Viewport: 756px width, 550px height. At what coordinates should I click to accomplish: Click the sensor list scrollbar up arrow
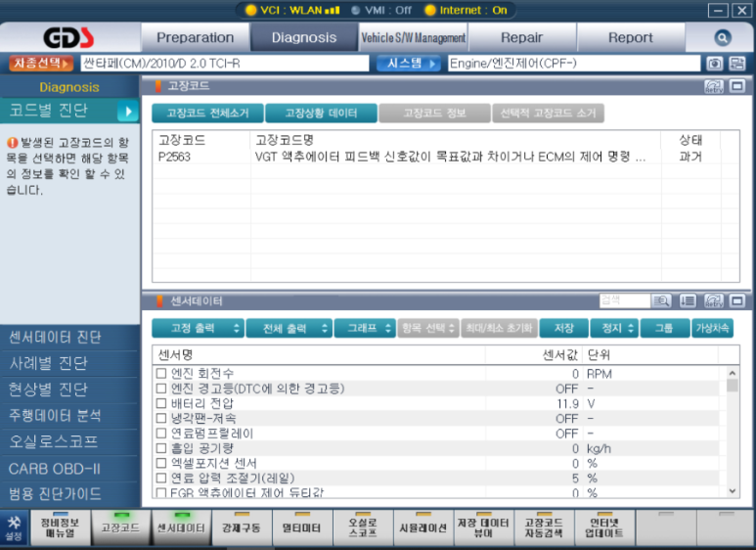[733, 373]
